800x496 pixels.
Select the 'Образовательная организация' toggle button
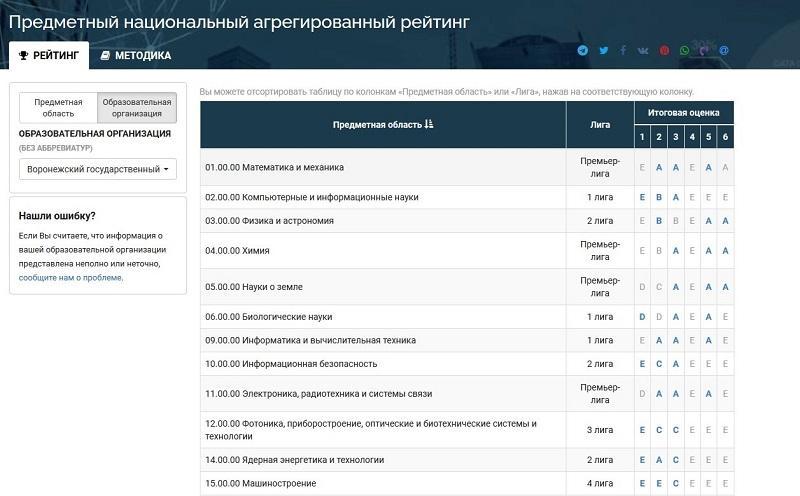(x=137, y=108)
